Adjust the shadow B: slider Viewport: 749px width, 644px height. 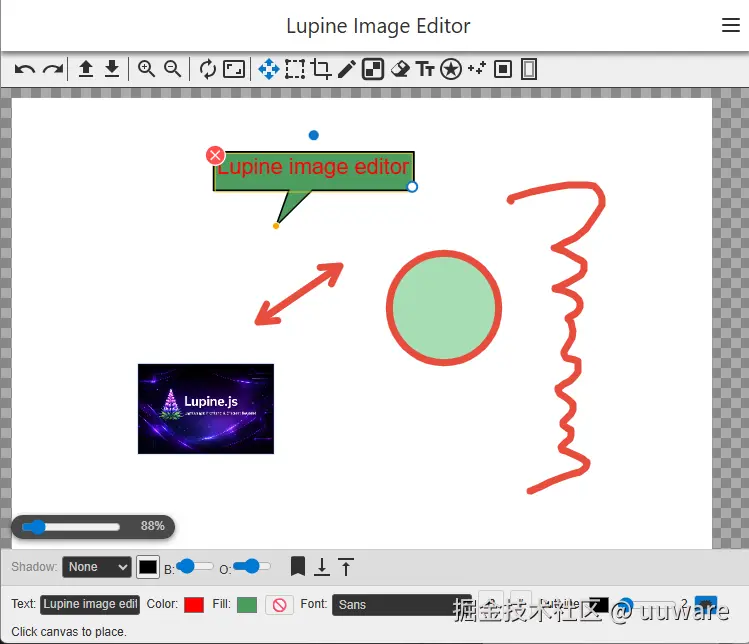pos(194,567)
